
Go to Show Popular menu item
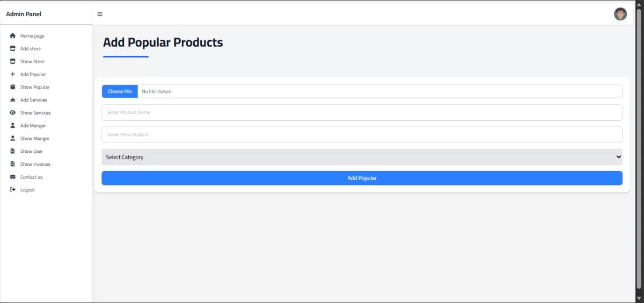(x=35, y=87)
